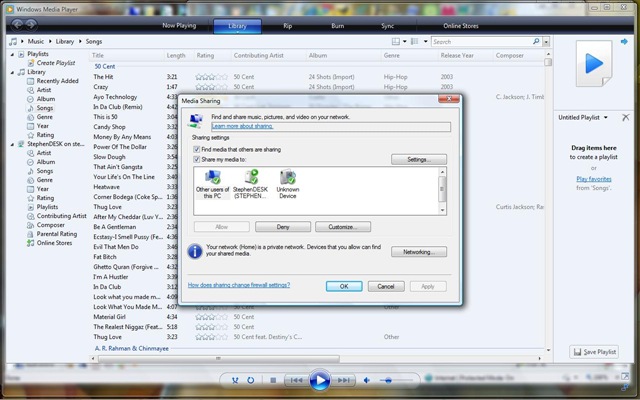
Task: Select Year under Library
Action: pyautogui.click(x=42, y=126)
